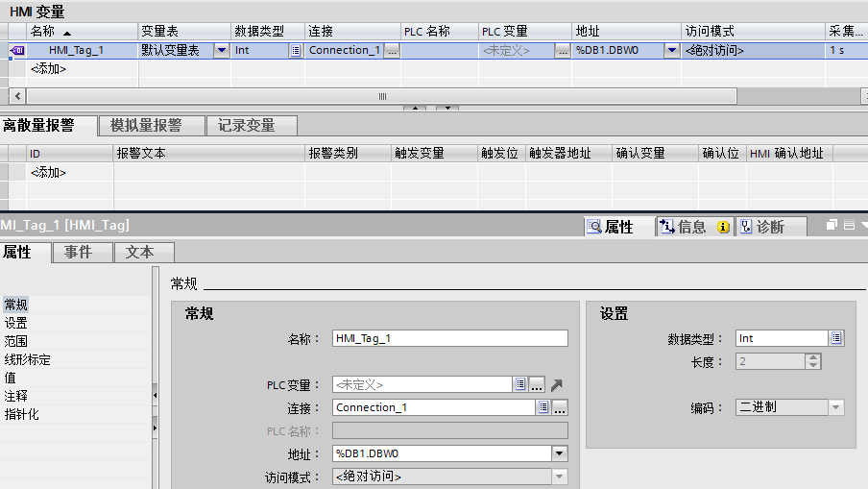868x489 pixels.
Task: Click ellipsis button next to 连接 field
Action: (560, 407)
